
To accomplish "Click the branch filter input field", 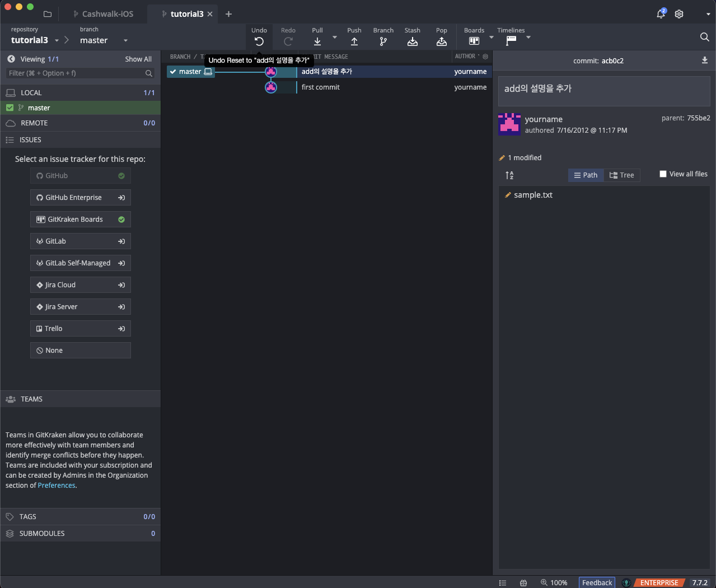I will point(76,73).
